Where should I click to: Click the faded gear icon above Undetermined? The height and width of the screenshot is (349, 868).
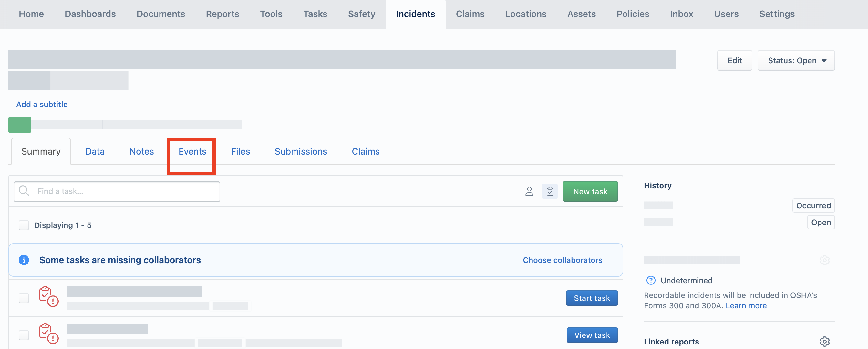[x=824, y=260]
